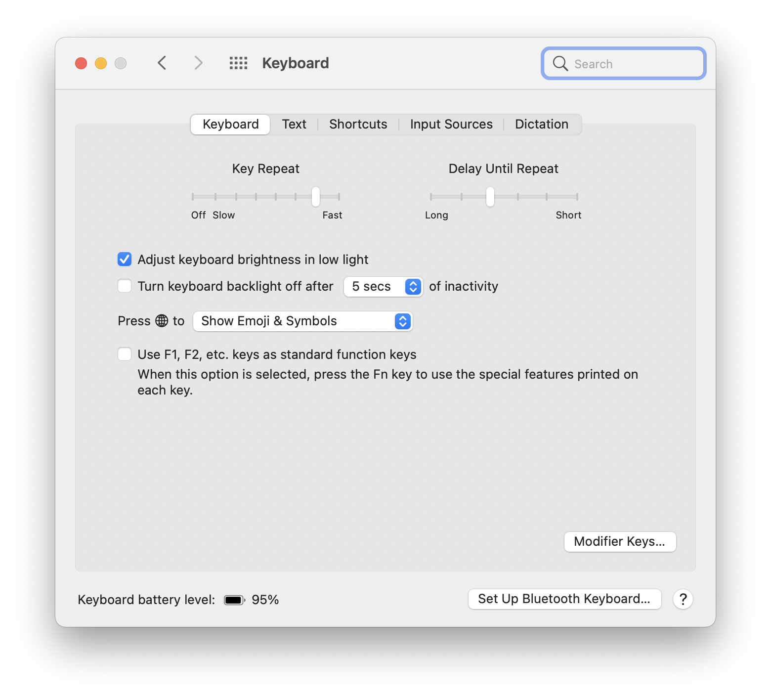Click the magnifying glass search icon
Screen dimensions: 771x700
560,63
